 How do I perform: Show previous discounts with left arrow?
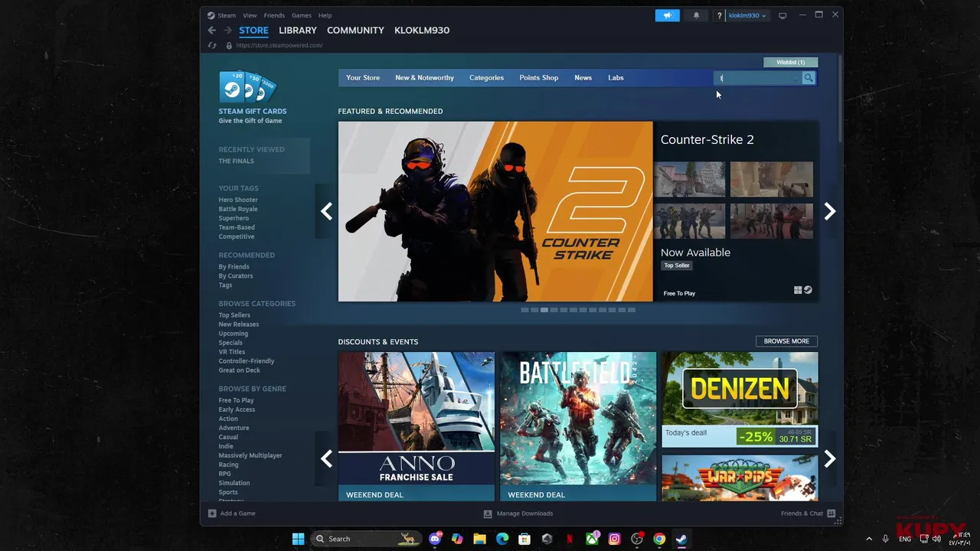click(x=326, y=459)
